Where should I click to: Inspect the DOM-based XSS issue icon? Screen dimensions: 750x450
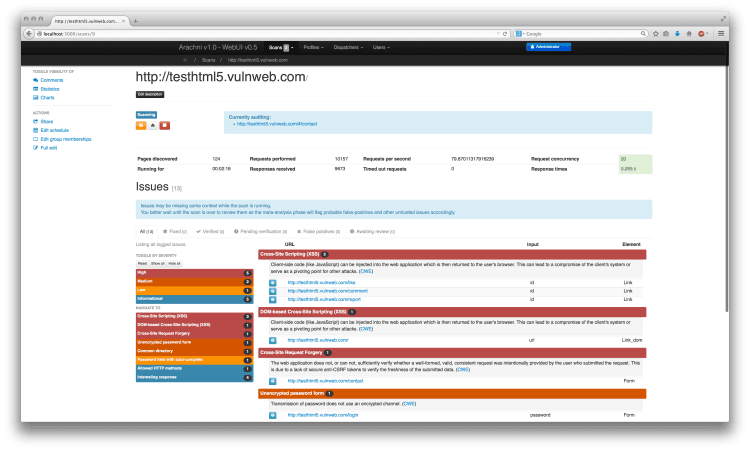click(x=273, y=340)
